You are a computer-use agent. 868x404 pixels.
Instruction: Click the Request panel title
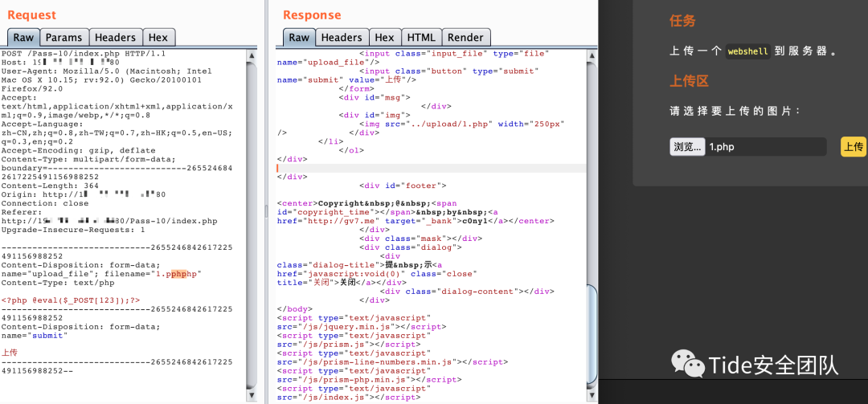pyautogui.click(x=32, y=15)
